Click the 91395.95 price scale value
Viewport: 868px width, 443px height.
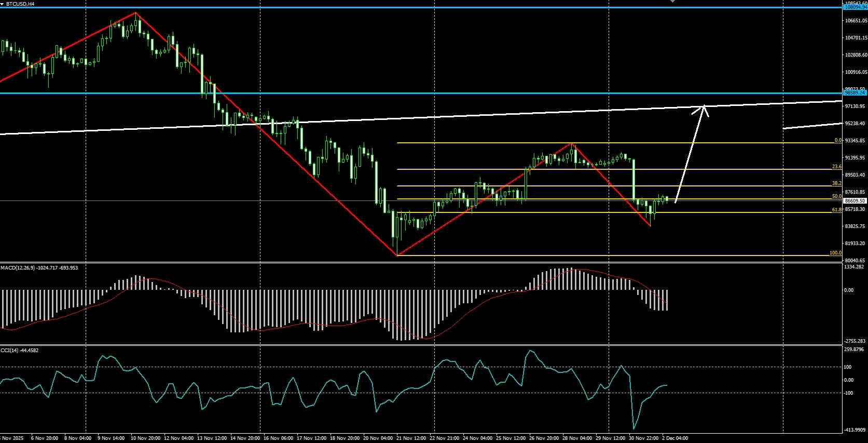[856, 158]
